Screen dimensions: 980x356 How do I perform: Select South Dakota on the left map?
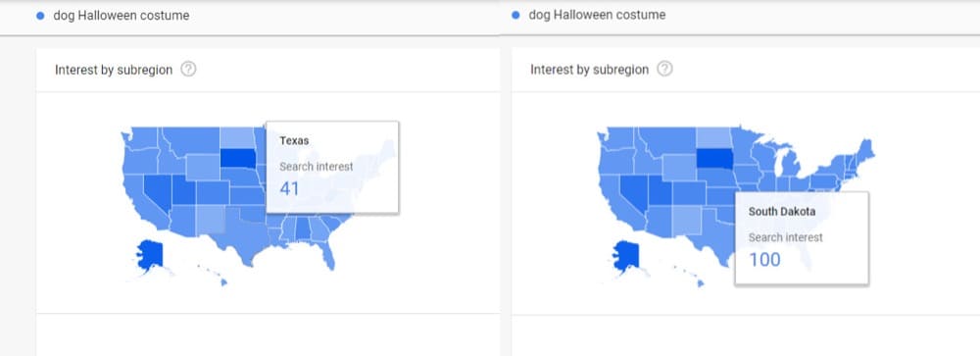(237, 158)
